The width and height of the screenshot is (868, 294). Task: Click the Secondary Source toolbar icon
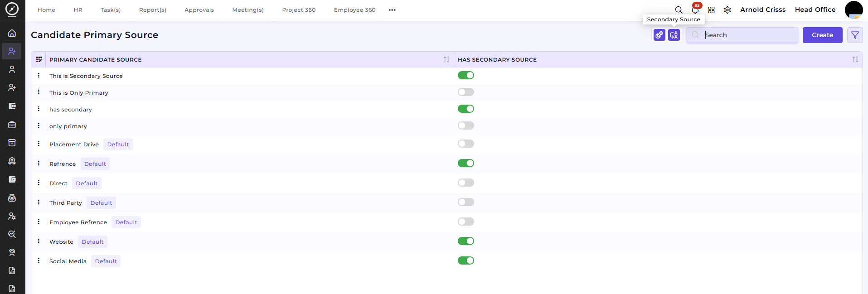674,35
